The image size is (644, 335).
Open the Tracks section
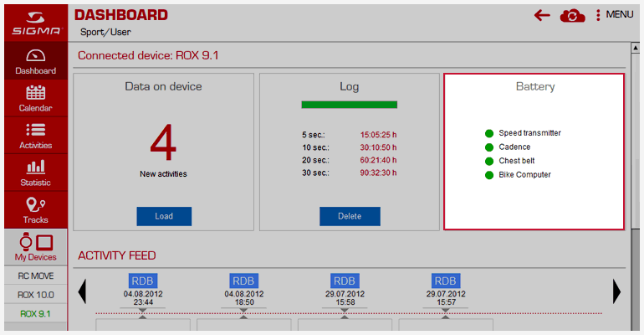click(36, 210)
